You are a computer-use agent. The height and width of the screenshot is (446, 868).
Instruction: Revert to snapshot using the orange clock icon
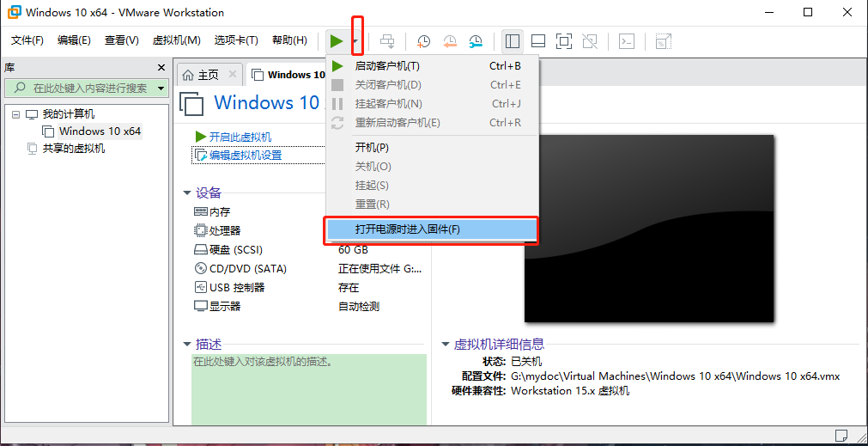[450, 41]
